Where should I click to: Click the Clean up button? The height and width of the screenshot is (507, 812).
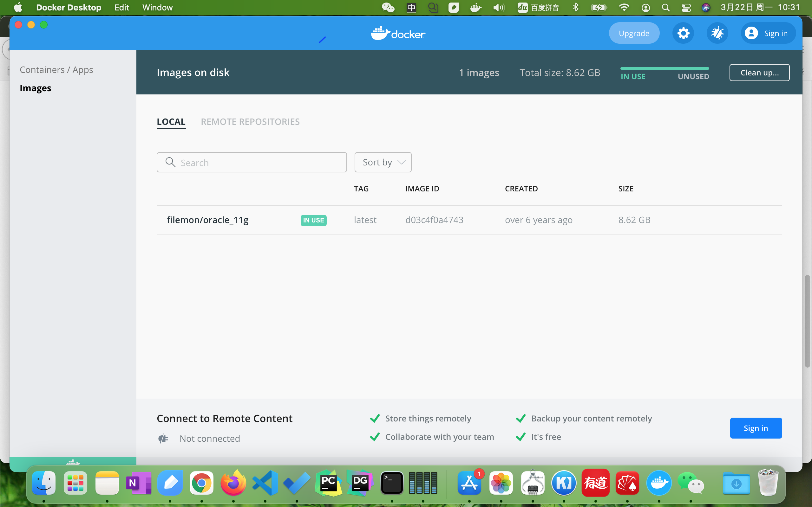[x=759, y=73]
